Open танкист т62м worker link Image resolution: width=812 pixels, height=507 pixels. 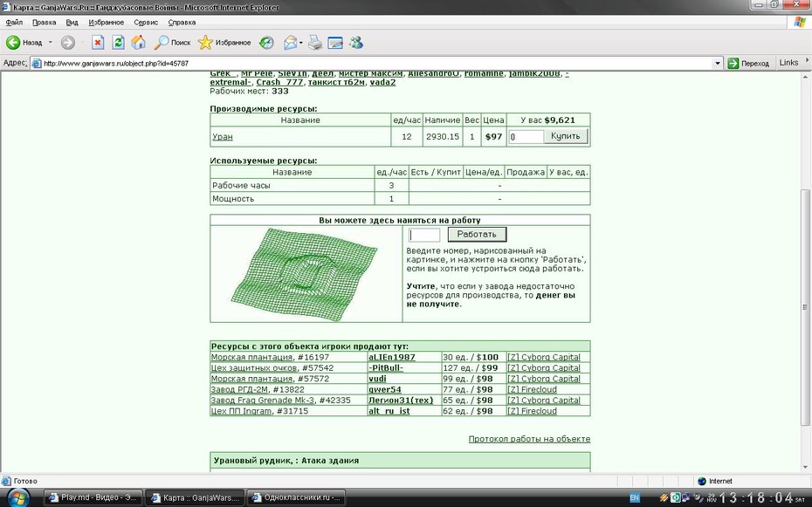pos(337,82)
